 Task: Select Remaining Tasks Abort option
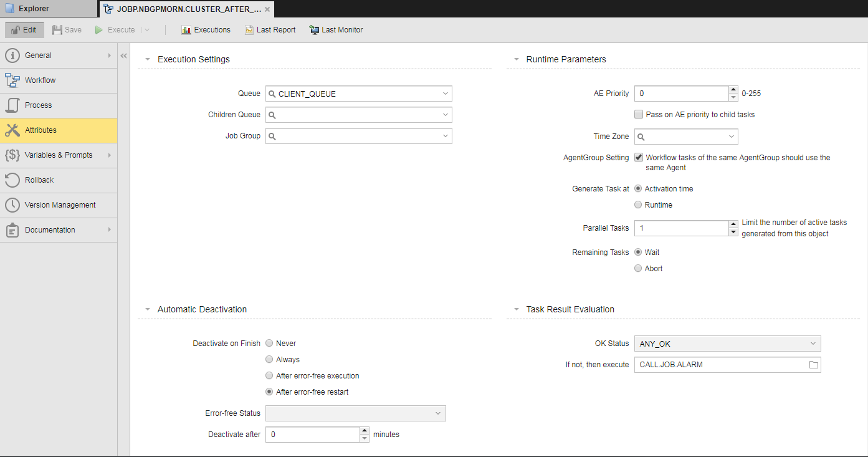638,268
